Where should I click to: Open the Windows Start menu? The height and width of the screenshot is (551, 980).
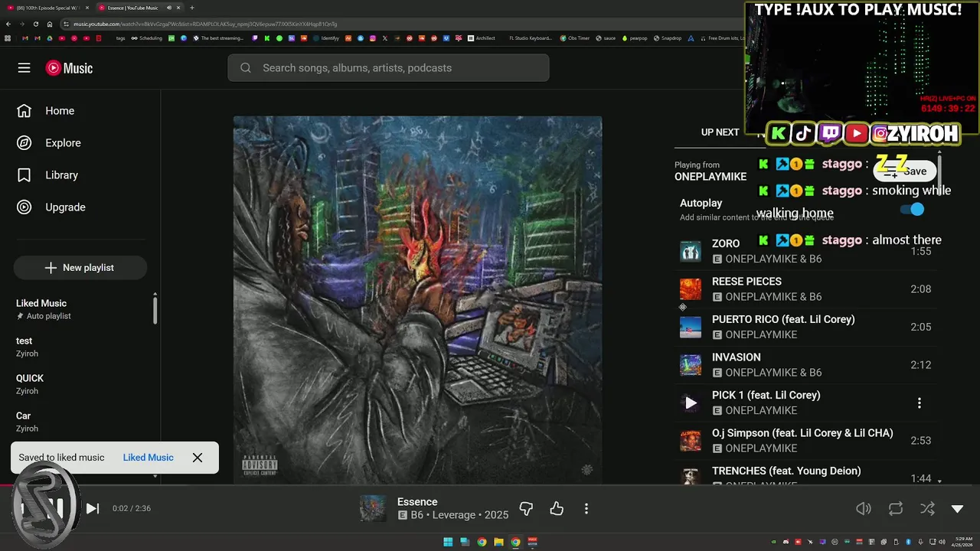(448, 542)
